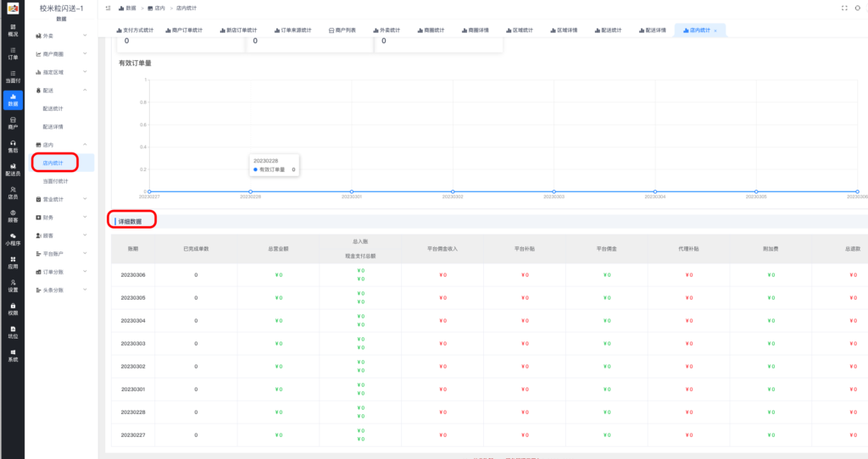Click fullscreen icon in top right
The image size is (868, 459).
(843, 8)
